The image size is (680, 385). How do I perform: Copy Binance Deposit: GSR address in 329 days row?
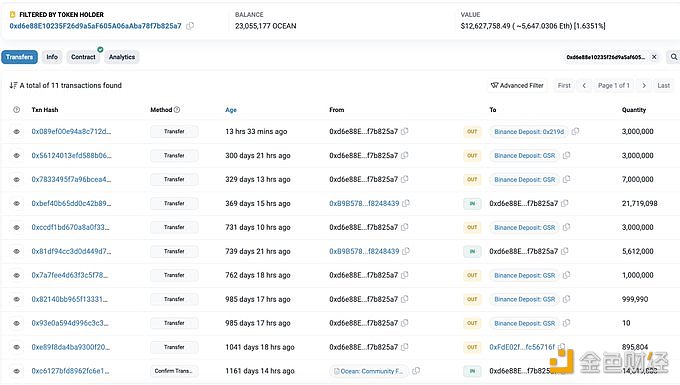[566, 179]
